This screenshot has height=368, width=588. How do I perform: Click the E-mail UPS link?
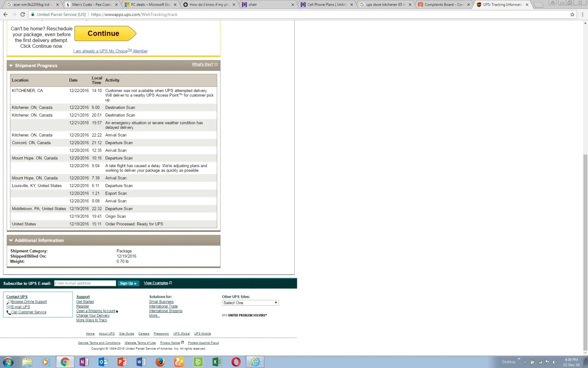tap(21, 307)
